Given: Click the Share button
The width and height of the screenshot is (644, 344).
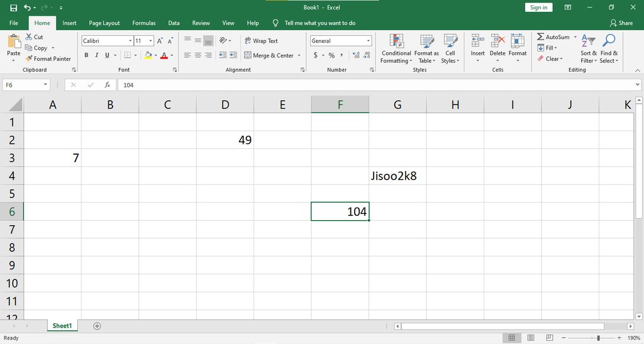Looking at the screenshot, I should tap(621, 23).
